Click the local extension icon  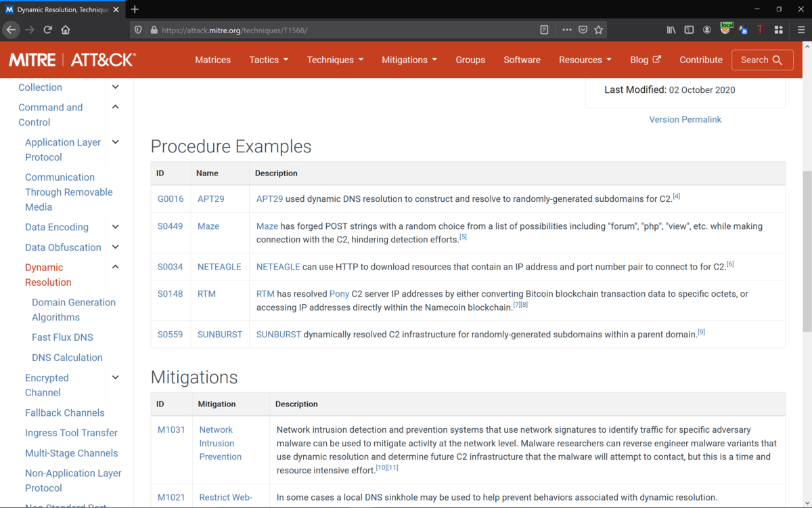[x=726, y=28]
